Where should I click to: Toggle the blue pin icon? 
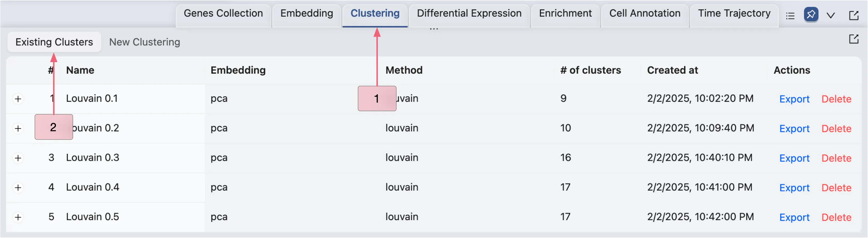(811, 15)
